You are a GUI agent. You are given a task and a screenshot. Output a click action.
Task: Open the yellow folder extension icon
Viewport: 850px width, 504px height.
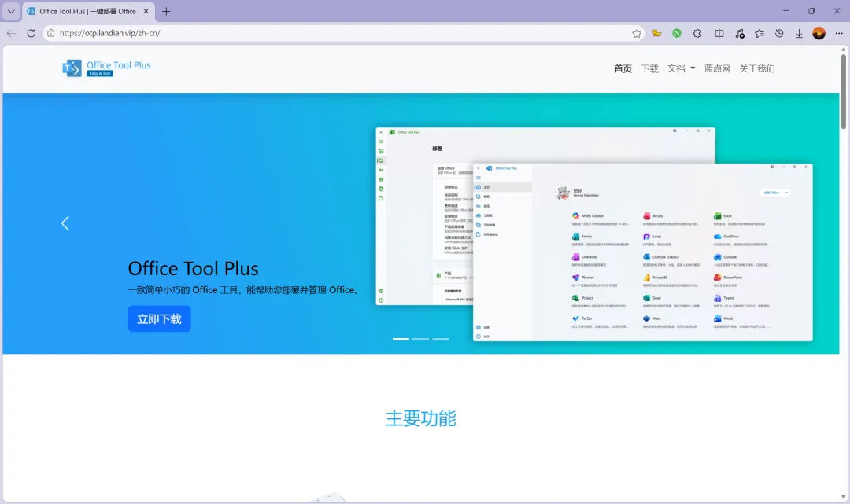tap(656, 34)
